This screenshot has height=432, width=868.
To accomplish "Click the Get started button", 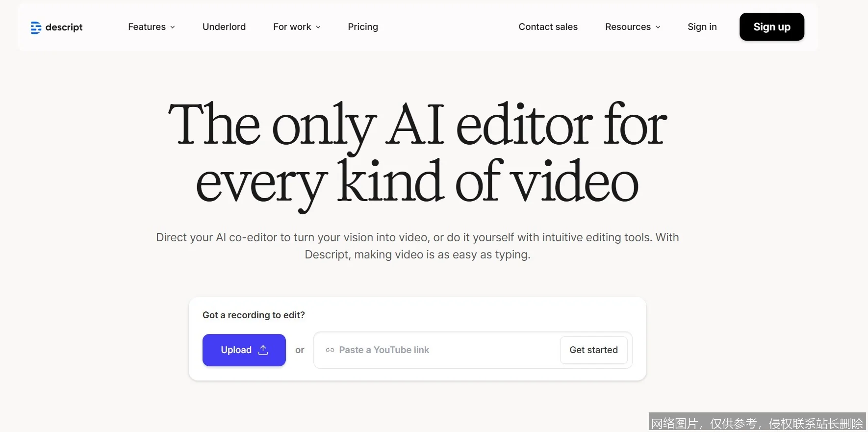I will [593, 350].
